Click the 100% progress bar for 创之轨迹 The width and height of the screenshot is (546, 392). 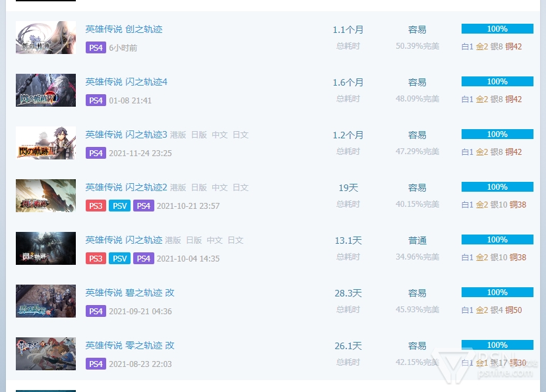497,29
